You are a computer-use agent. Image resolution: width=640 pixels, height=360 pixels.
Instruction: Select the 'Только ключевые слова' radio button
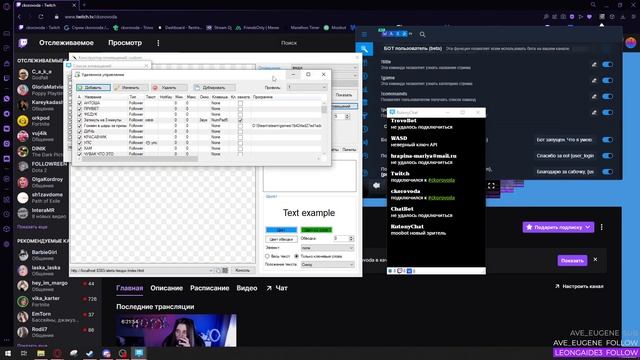297,256
